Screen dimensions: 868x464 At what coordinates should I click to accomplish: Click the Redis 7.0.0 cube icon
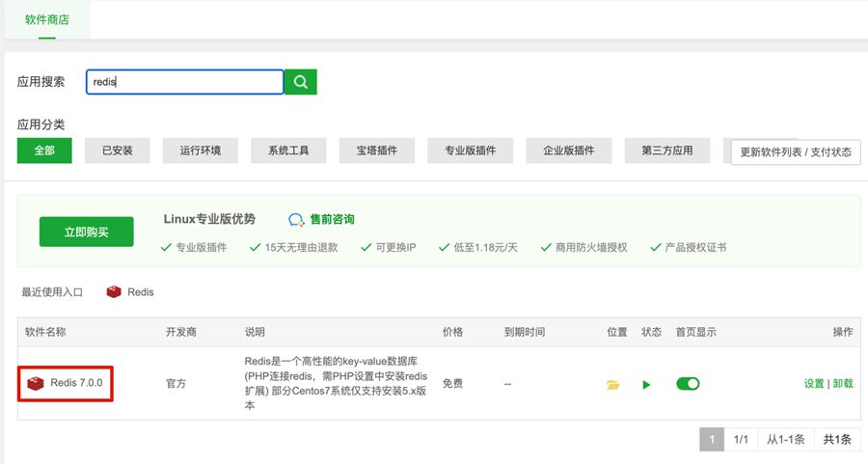[x=36, y=383]
